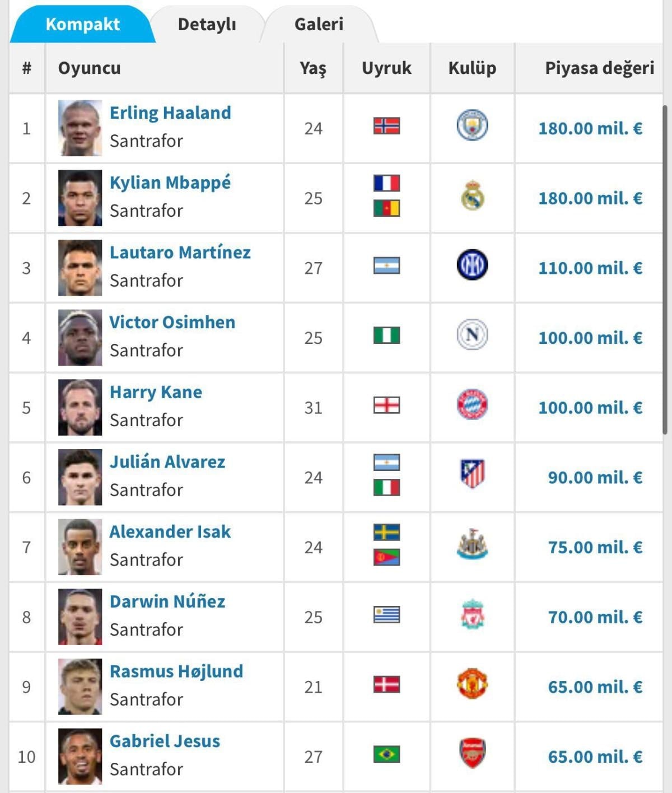Switch to the Galeri tab
This screenshot has width=672, height=793.
click(319, 25)
